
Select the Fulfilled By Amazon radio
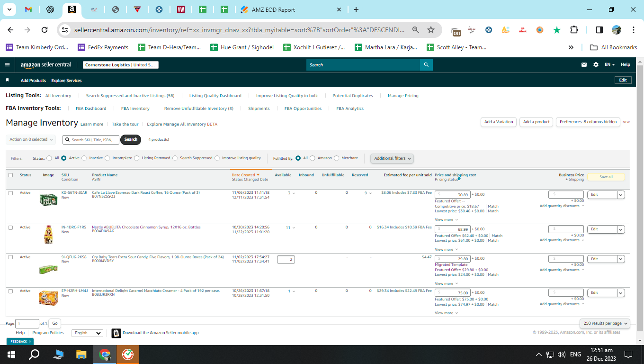(313, 158)
